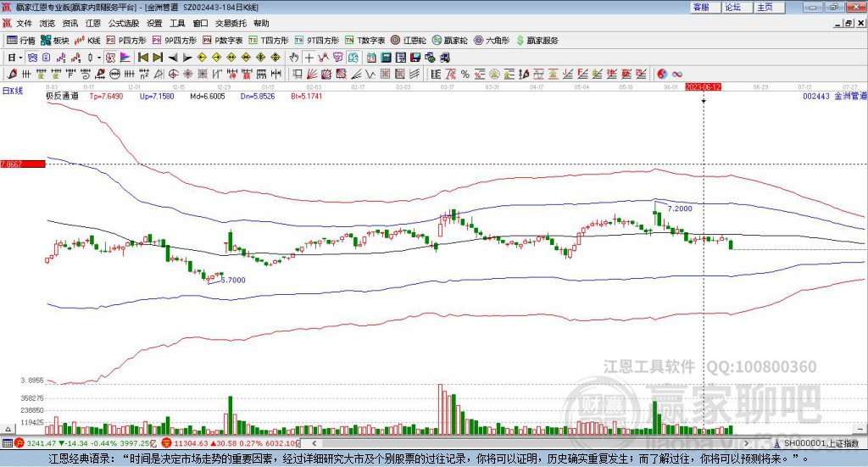Open the 江恩轮 Gann wheel
The width and height of the screenshot is (868, 467).
[x=409, y=41]
